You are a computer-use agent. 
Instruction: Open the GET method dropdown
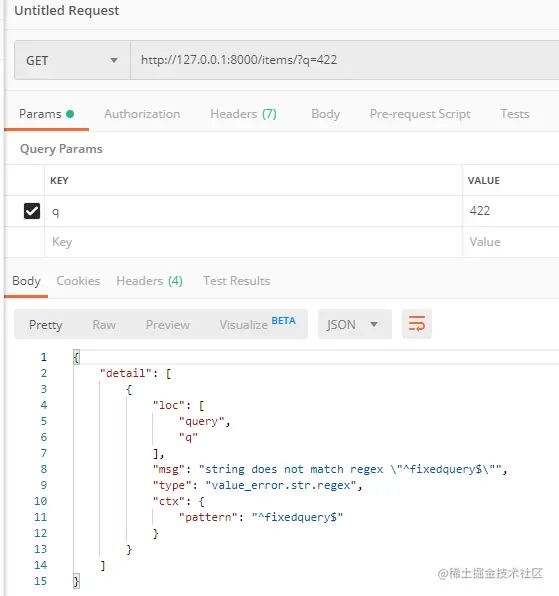click(72, 60)
